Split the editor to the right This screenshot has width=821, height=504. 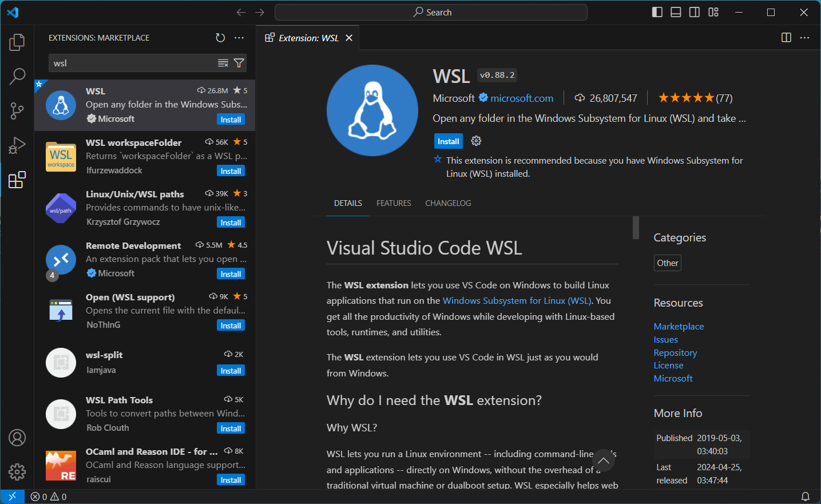point(786,38)
